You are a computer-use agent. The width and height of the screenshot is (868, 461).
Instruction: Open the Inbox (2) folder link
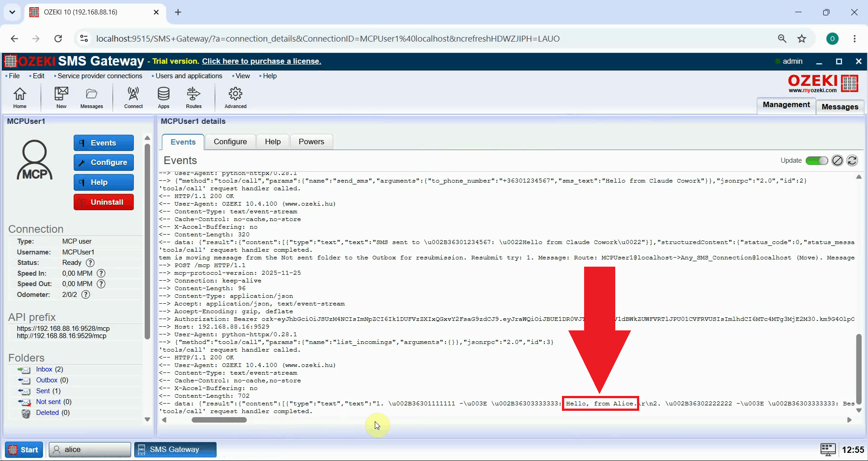(44, 369)
